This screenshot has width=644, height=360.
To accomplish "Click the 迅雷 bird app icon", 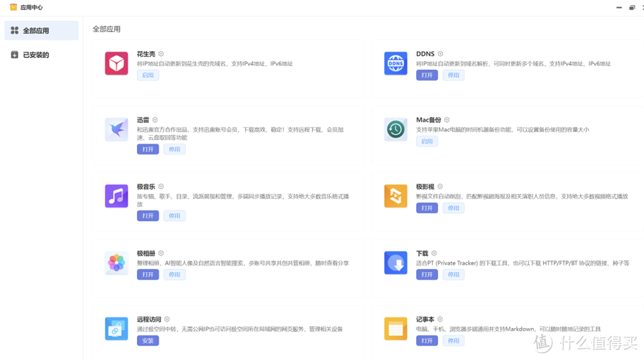I will coord(116,130).
